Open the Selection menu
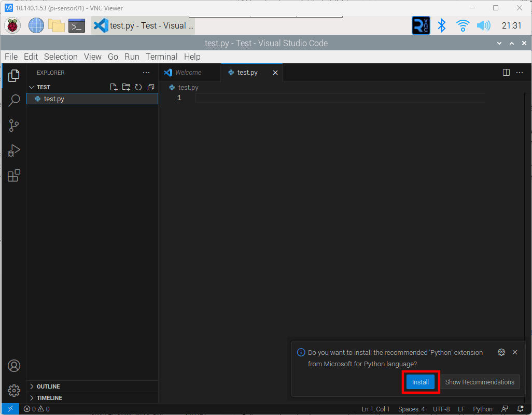The image size is (532, 415). pos(61,57)
